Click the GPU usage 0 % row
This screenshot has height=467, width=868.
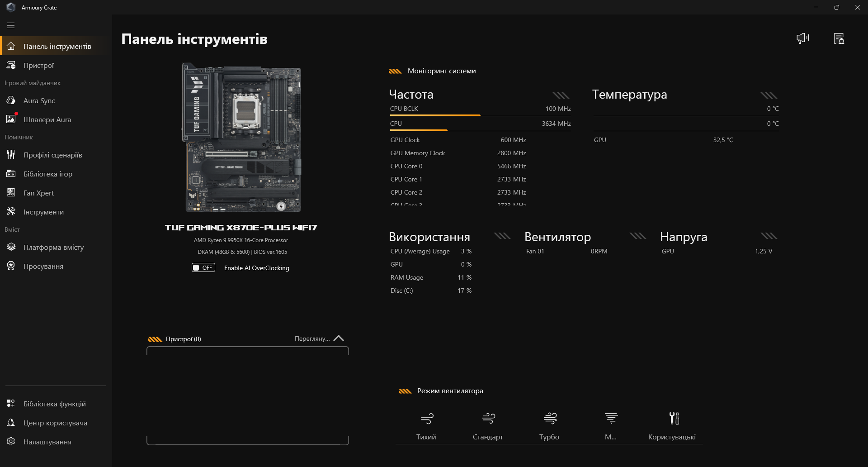tap(431, 264)
